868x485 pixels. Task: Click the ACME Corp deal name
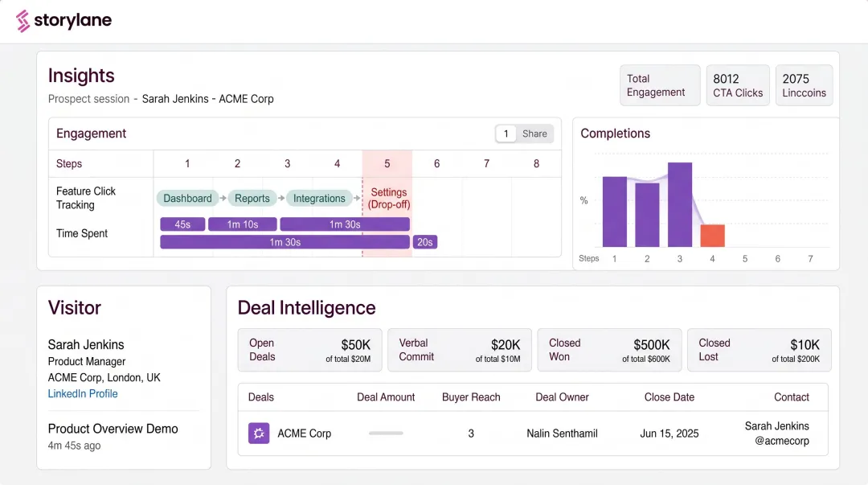pyautogui.click(x=304, y=434)
